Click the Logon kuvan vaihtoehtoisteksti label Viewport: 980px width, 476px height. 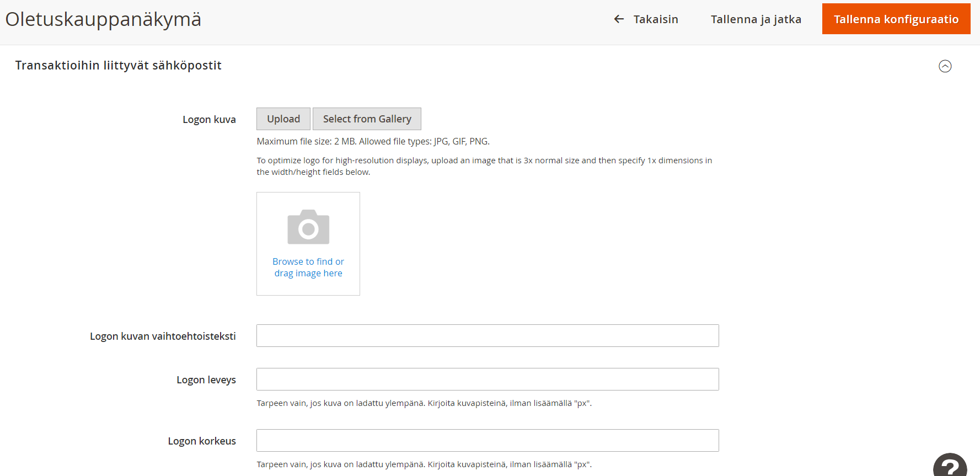(163, 336)
